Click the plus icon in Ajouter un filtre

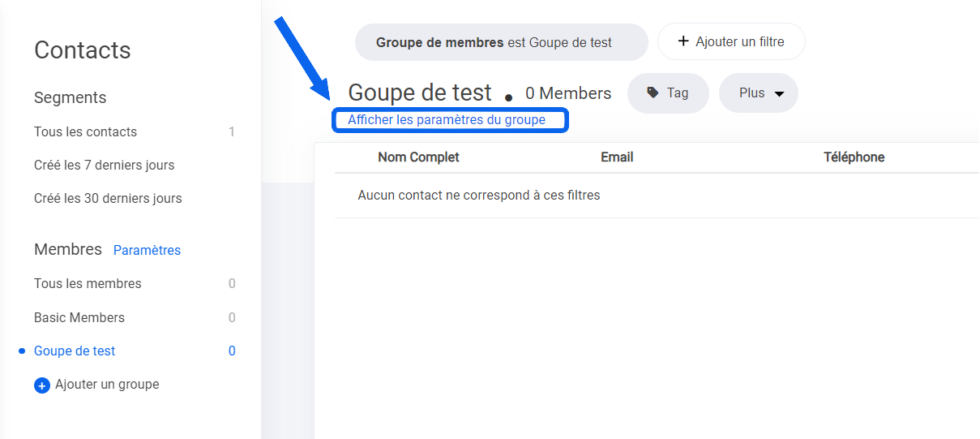[x=683, y=41]
